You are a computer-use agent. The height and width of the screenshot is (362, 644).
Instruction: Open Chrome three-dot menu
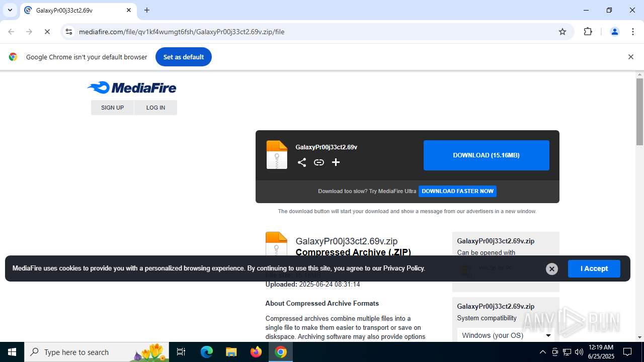pos(633,32)
